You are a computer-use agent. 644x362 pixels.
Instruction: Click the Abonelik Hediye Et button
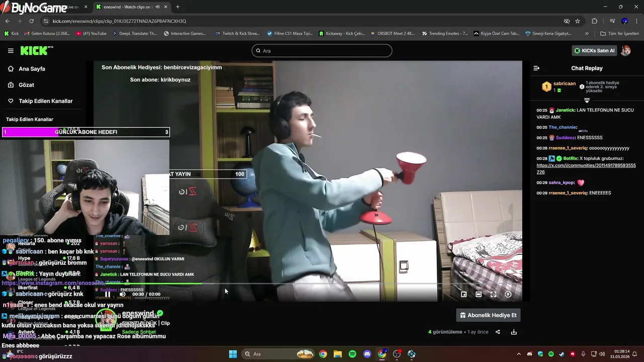click(489, 315)
